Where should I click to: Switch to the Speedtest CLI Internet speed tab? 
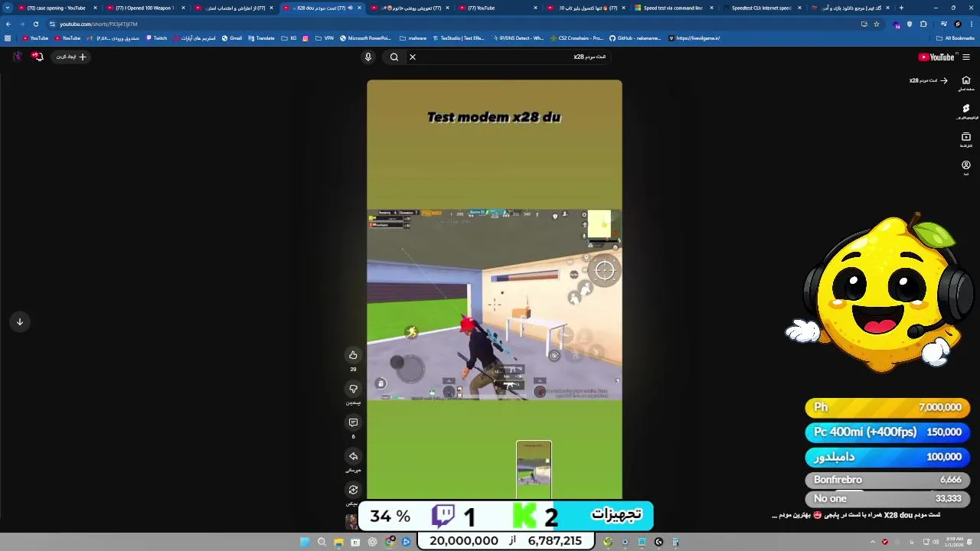click(x=761, y=8)
